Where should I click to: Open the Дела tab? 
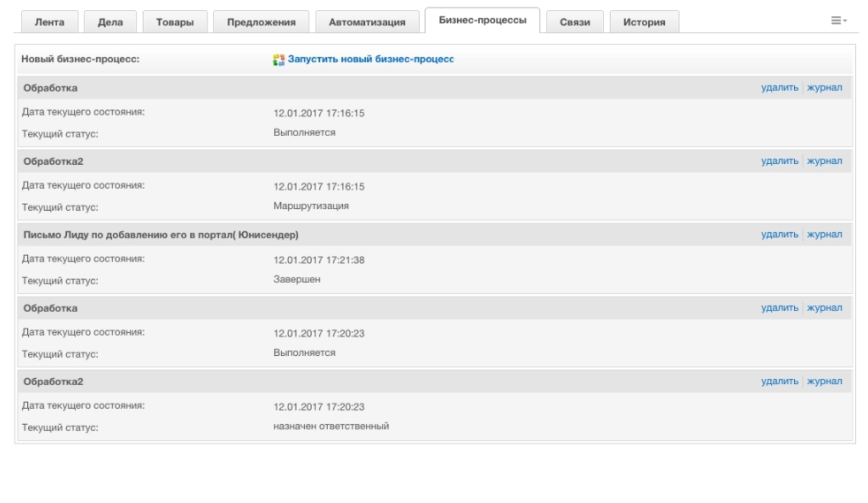[x=110, y=23]
